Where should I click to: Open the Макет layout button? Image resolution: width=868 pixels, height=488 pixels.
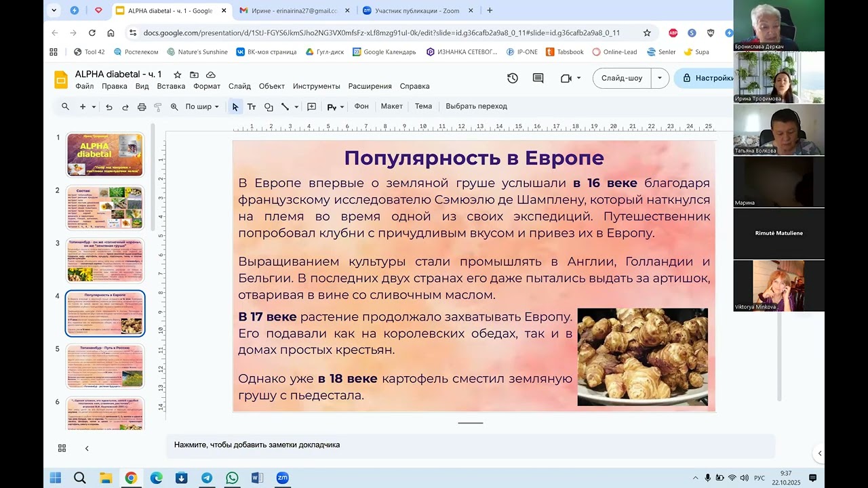click(x=392, y=106)
